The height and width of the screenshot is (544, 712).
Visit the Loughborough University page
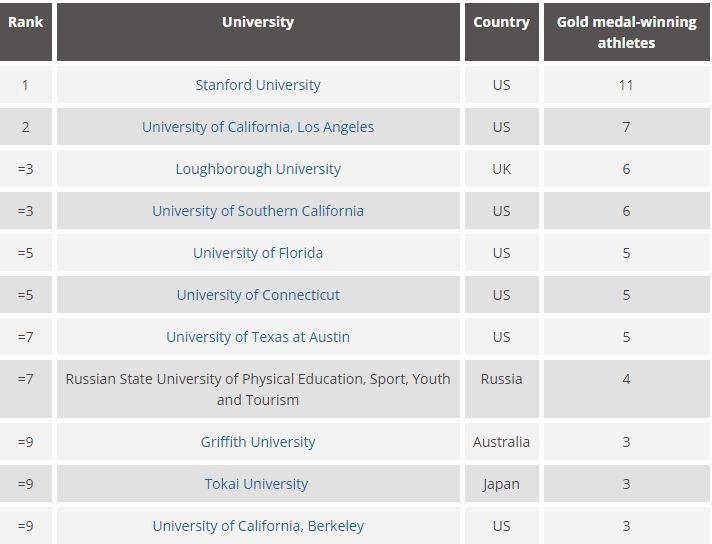pos(258,169)
